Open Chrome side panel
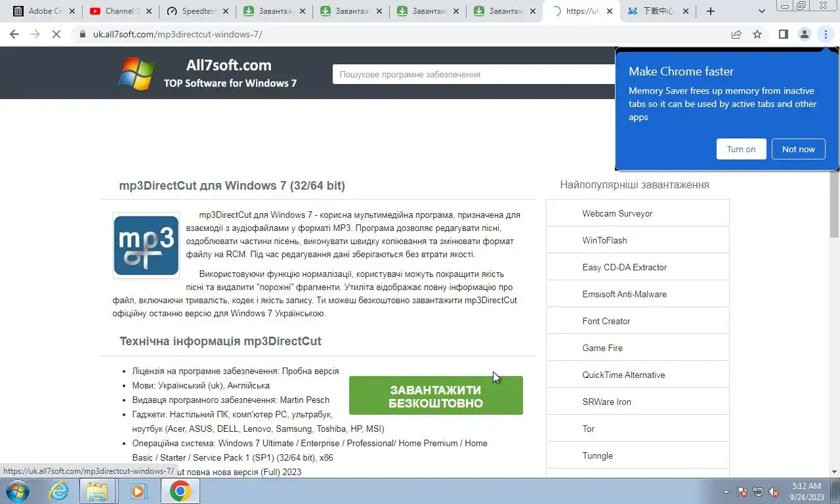The image size is (840, 504). pyautogui.click(x=783, y=34)
